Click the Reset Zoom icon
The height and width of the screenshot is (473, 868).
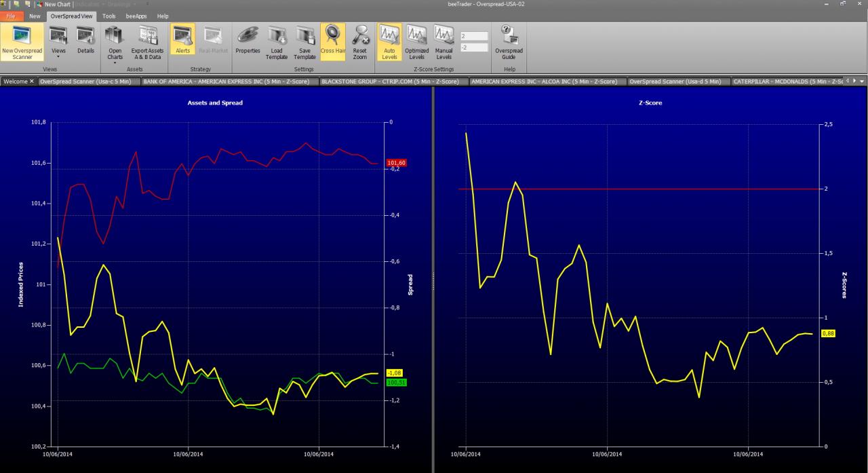[360, 42]
